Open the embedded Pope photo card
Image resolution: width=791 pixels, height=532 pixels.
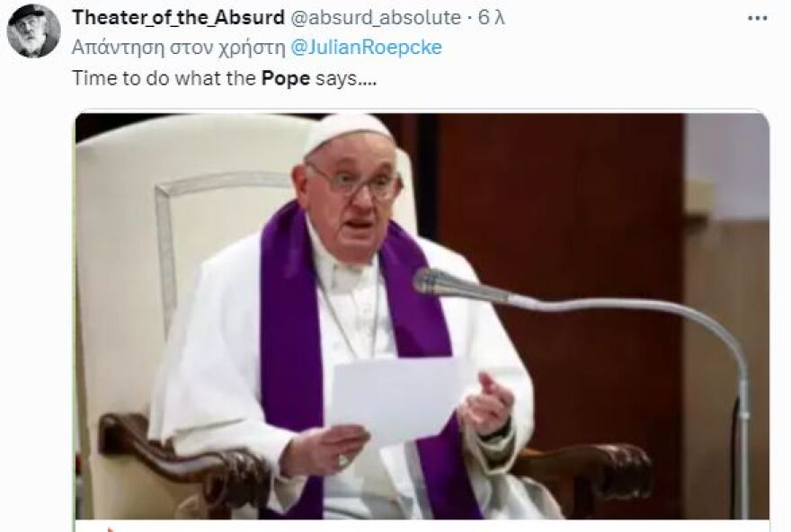point(422,316)
